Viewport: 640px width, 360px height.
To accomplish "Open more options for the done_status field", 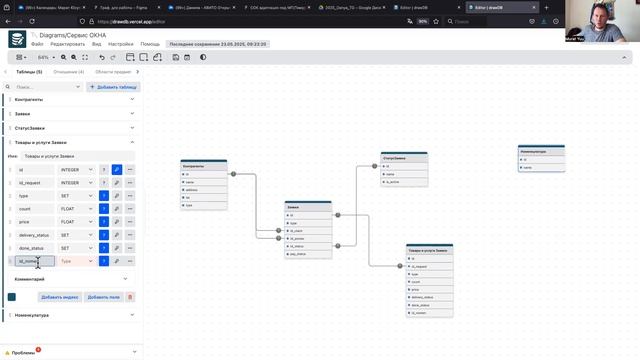I will coord(130,248).
